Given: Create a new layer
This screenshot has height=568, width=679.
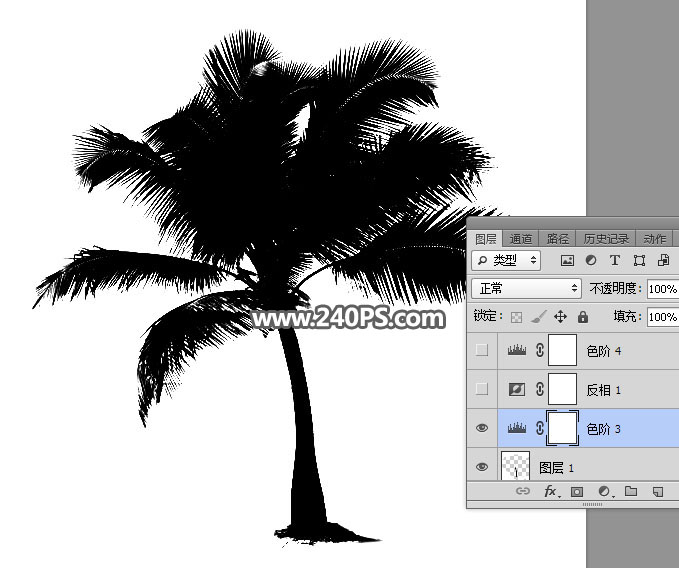Looking at the screenshot, I should [x=658, y=491].
